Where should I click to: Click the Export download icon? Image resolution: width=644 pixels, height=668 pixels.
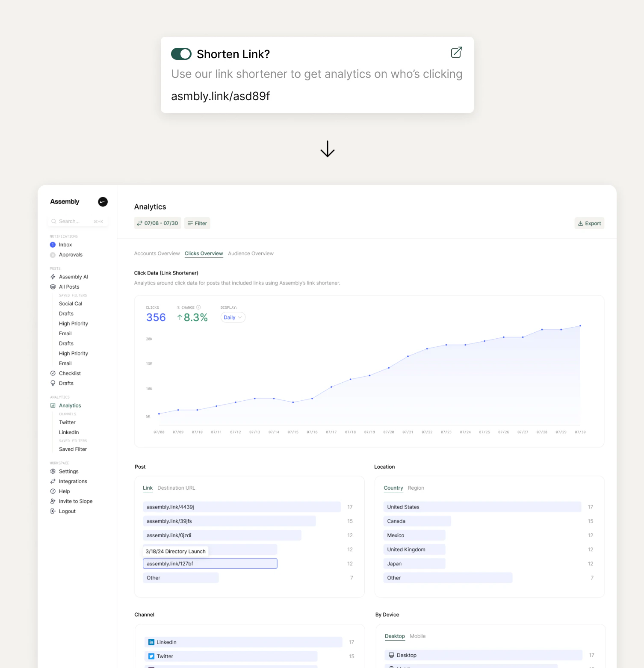click(x=581, y=223)
